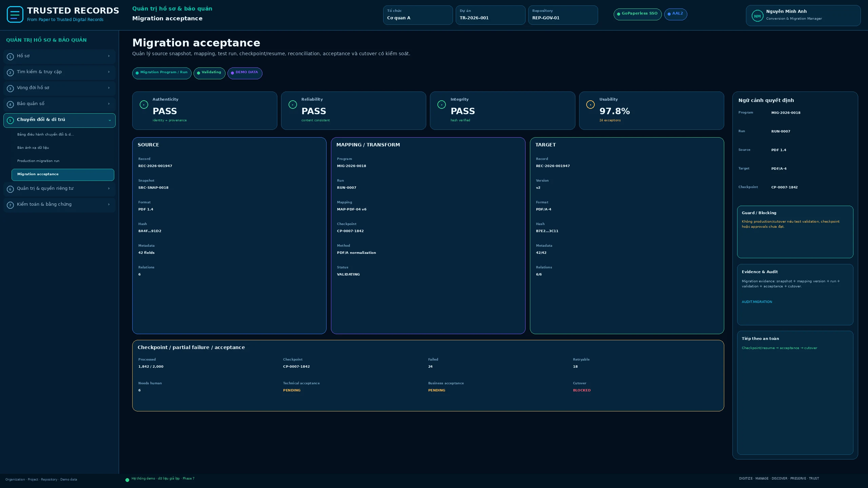Open Bảng điều hành chuyển đổi submenu item

coord(63,135)
